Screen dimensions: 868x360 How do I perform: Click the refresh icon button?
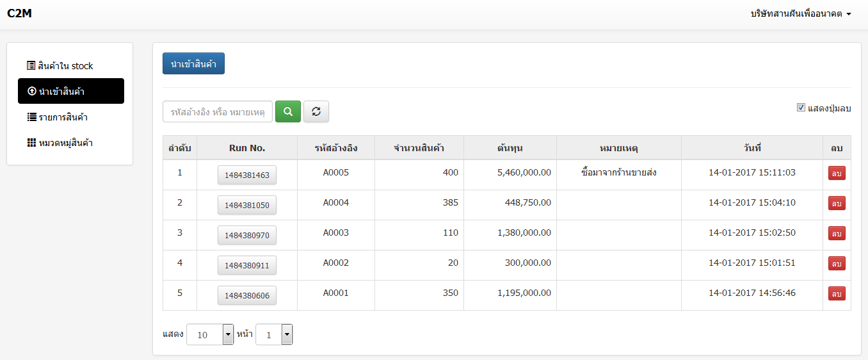[x=316, y=111]
